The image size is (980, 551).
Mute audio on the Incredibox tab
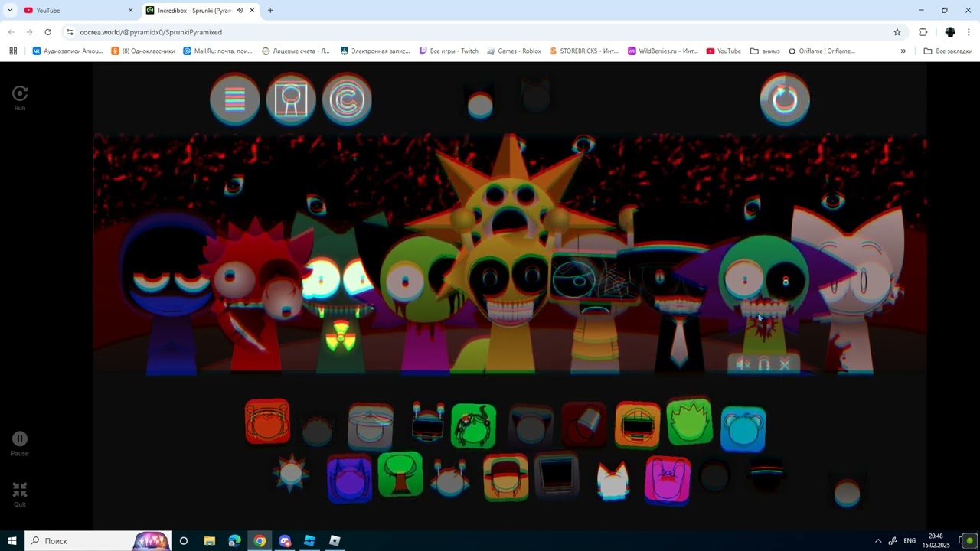pyautogui.click(x=240, y=11)
